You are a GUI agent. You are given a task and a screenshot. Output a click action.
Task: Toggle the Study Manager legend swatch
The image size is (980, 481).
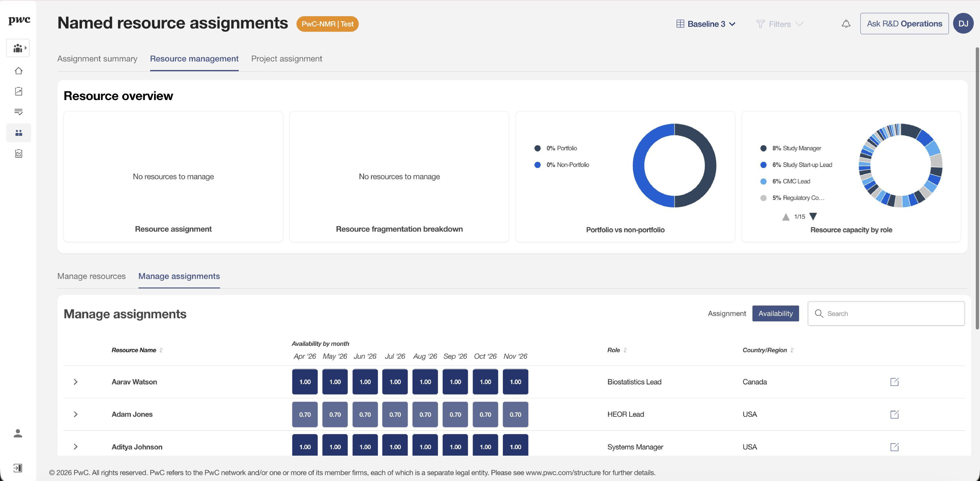point(763,148)
